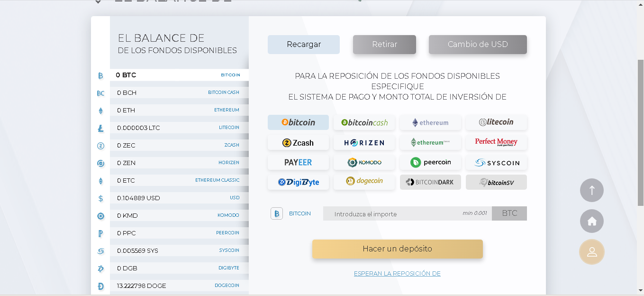Click the DigiByte icon beside 0 DGB

100,268
